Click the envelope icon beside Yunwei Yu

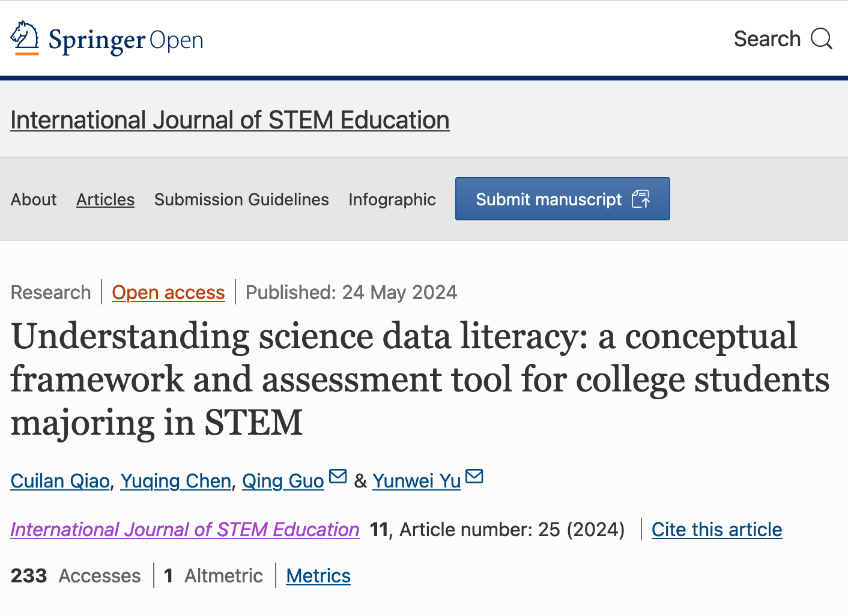[474, 476]
